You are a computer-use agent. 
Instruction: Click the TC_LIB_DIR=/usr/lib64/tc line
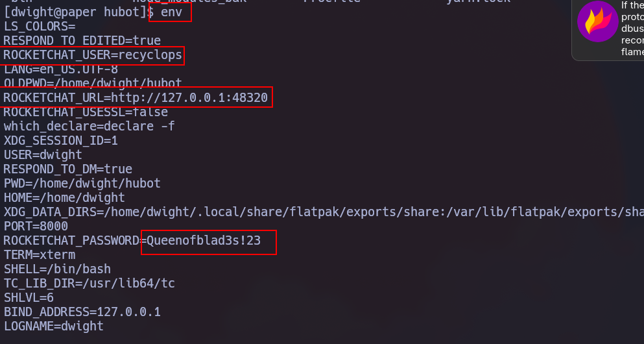pyautogui.click(x=89, y=283)
